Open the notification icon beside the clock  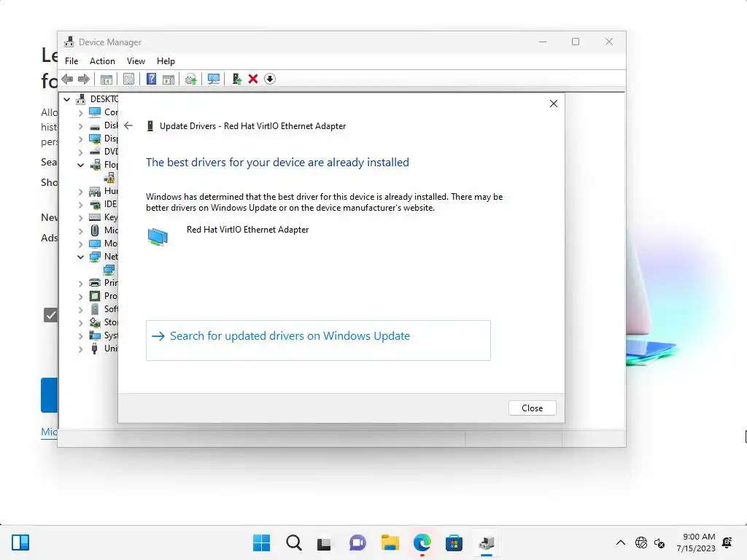pyautogui.click(x=727, y=542)
